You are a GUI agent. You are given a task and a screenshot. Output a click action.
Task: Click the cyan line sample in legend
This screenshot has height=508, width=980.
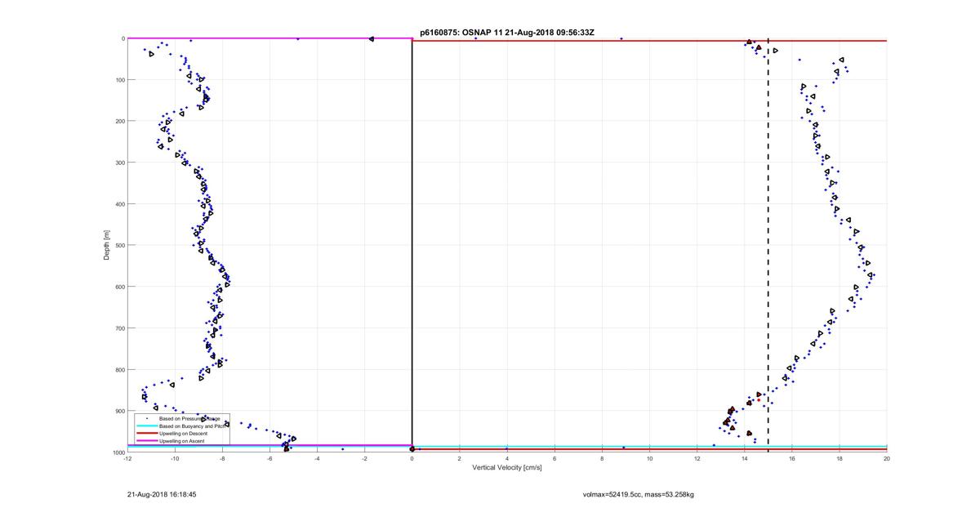[147, 426]
